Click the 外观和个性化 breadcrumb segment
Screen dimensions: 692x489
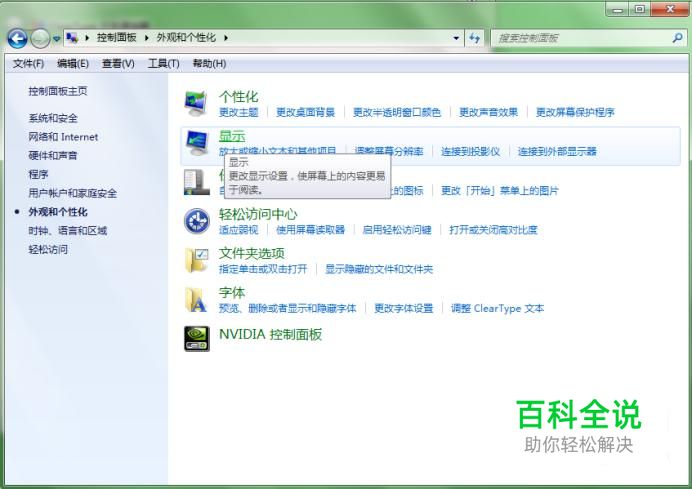(x=186, y=38)
